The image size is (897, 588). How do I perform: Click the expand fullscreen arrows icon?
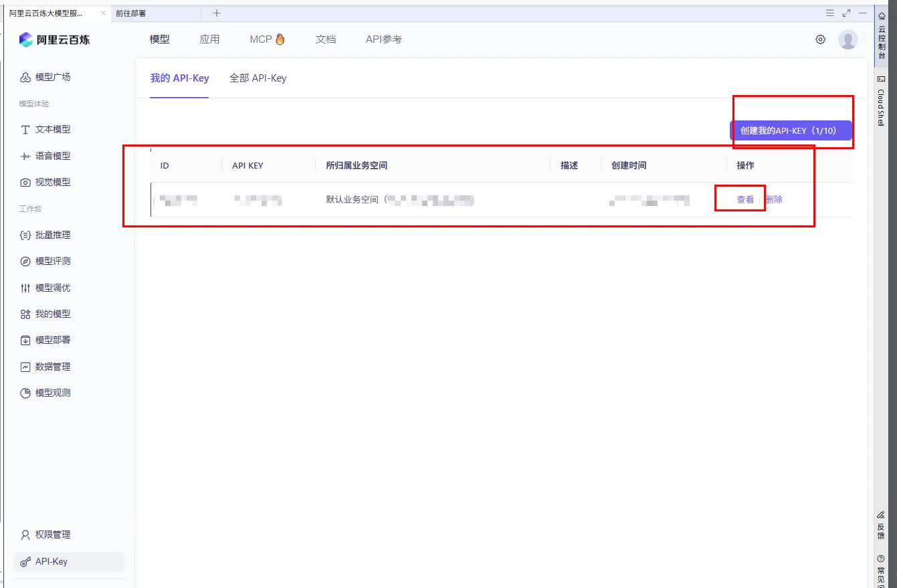tap(846, 13)
